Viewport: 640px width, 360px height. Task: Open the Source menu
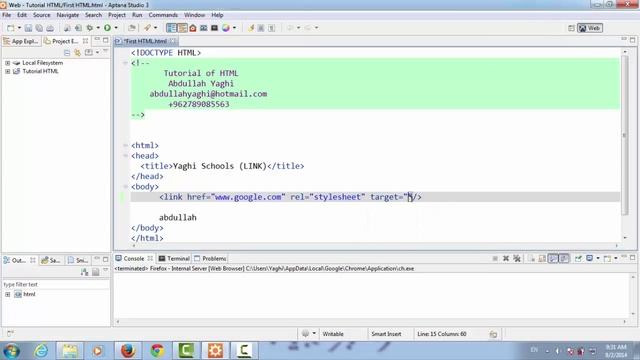tap(42, 15)
